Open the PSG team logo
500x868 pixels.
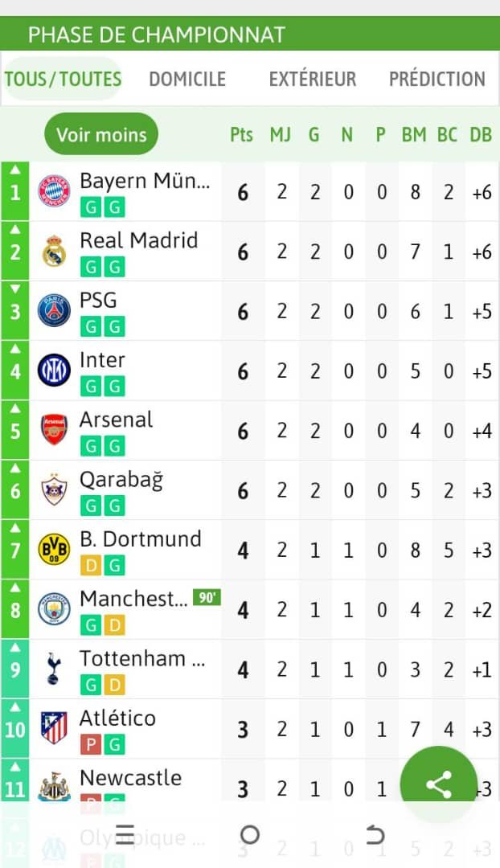coord(54,311)
